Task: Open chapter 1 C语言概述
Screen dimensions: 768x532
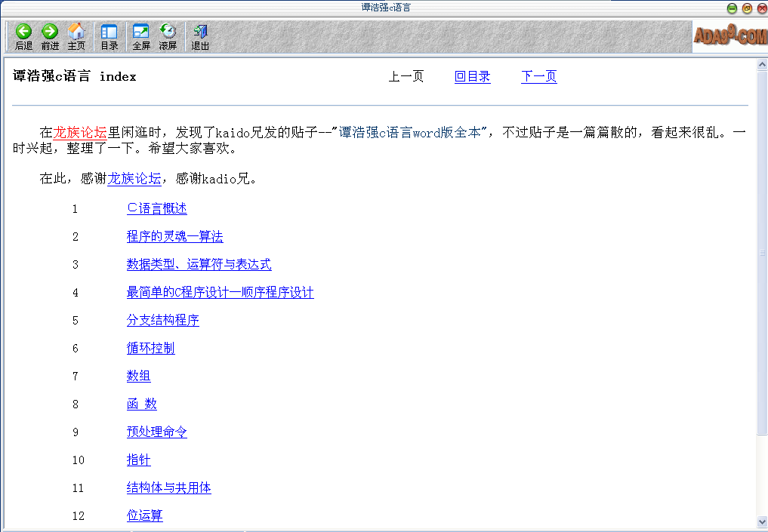Action: [x=156, y=208]
